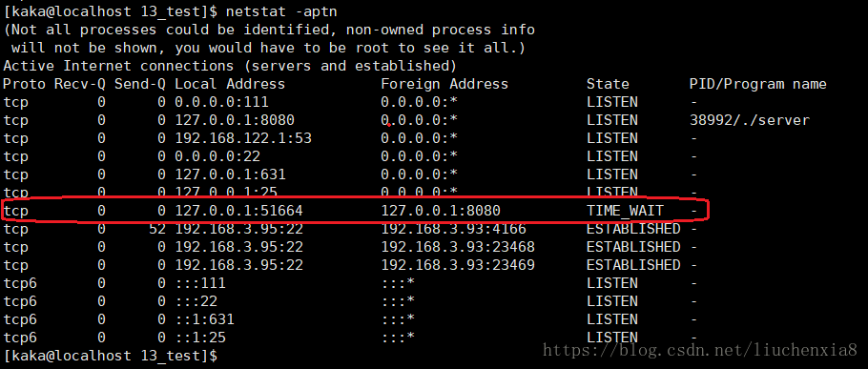Image resolution: width=868 pixels, height=369 pixels.
Task: Select tcp6 local address "::1:631"
Action: pos(204,319)
